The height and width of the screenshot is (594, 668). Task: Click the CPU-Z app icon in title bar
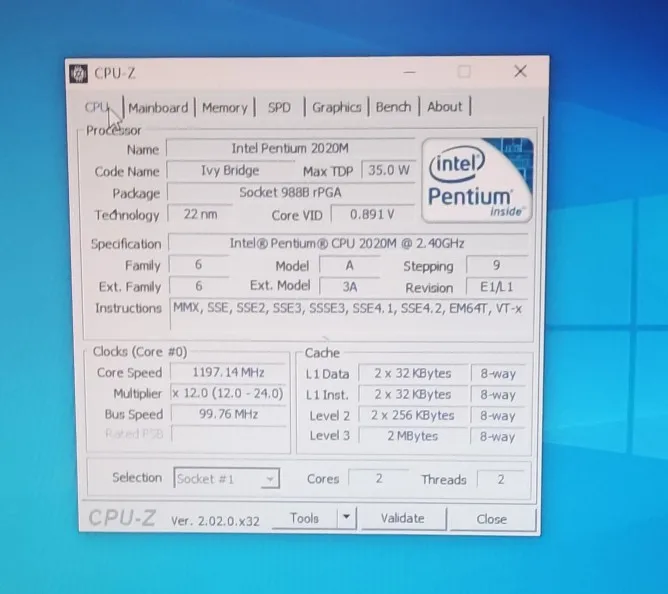click(78, 74)
